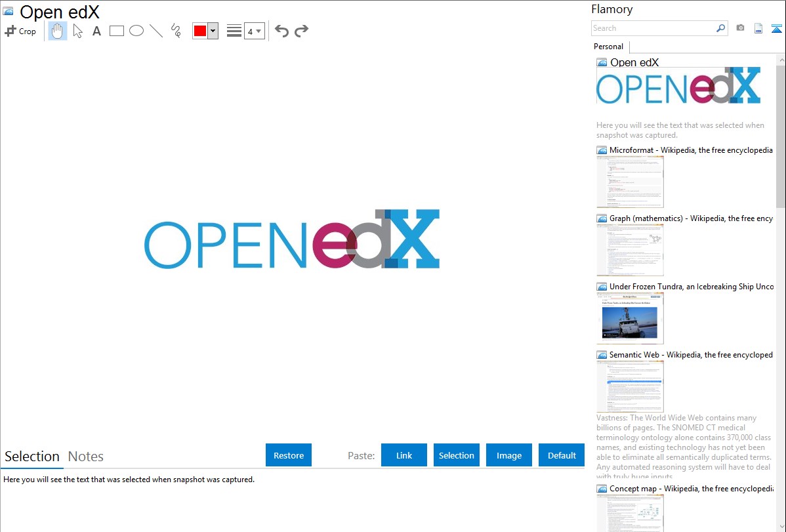Click the blue collapse panel icon

[x=776, y=28]
